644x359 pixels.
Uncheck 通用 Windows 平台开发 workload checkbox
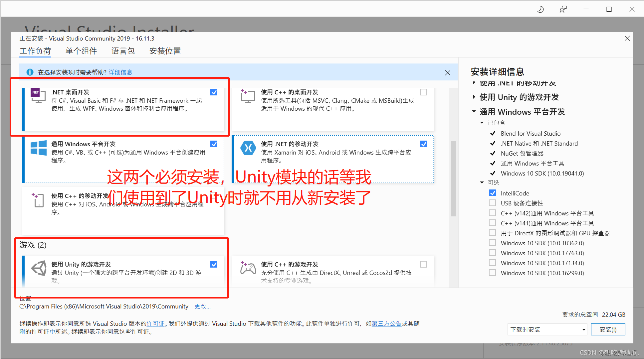[x=214, y=144]
